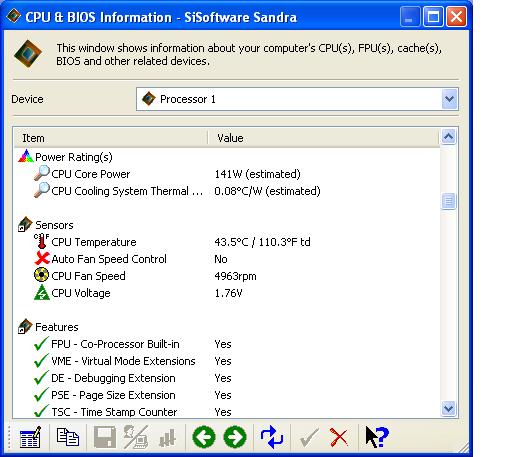Go back with the green left arrow

pos(204,437)
